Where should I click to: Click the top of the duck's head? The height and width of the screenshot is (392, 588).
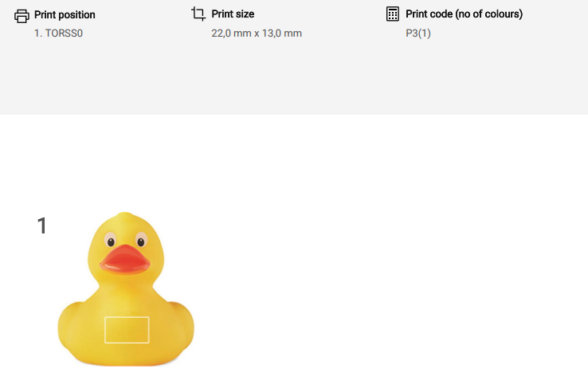point(124,221)
